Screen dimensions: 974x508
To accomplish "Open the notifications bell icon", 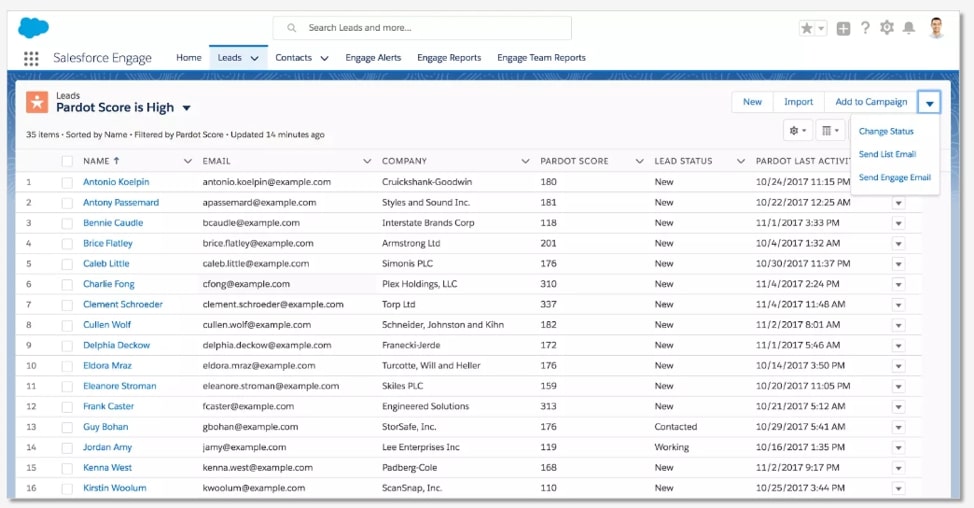I will pyautogui.click(x=908, y=28).
